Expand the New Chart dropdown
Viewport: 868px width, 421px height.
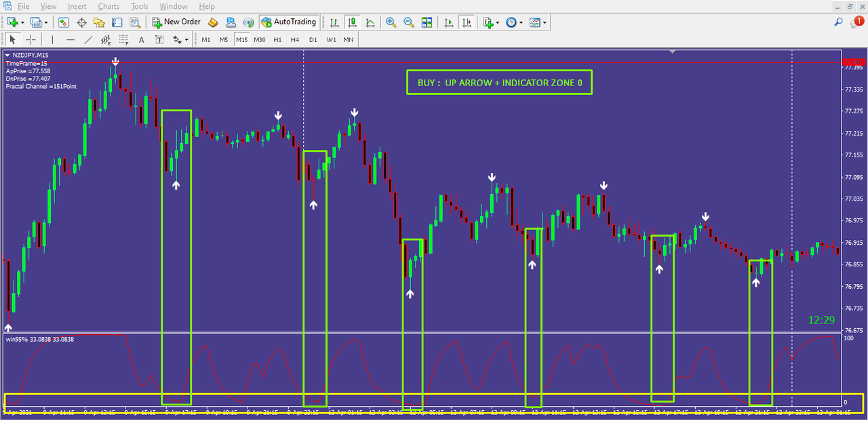click(22, 22)
